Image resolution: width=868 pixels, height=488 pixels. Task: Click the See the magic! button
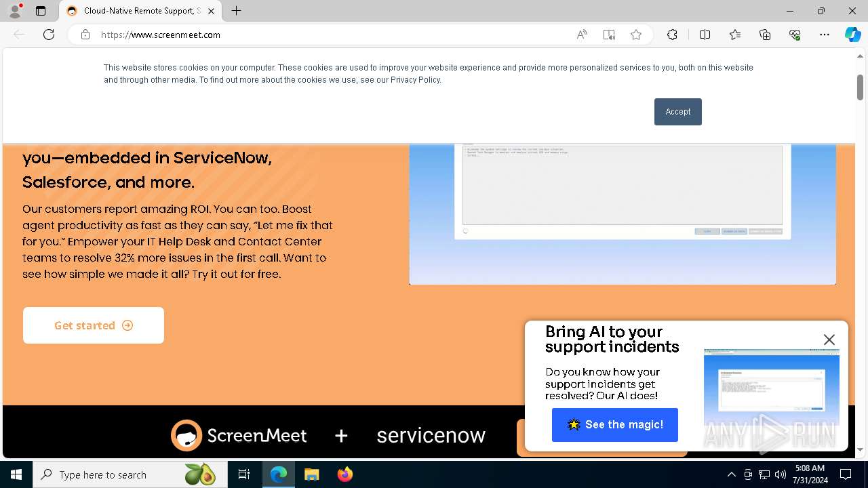[615, 425]
